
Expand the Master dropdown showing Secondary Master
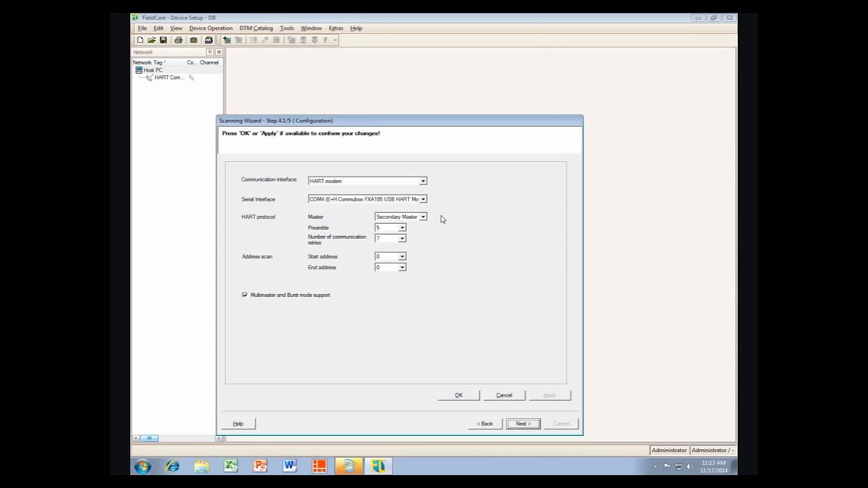(x=422, y=217)
